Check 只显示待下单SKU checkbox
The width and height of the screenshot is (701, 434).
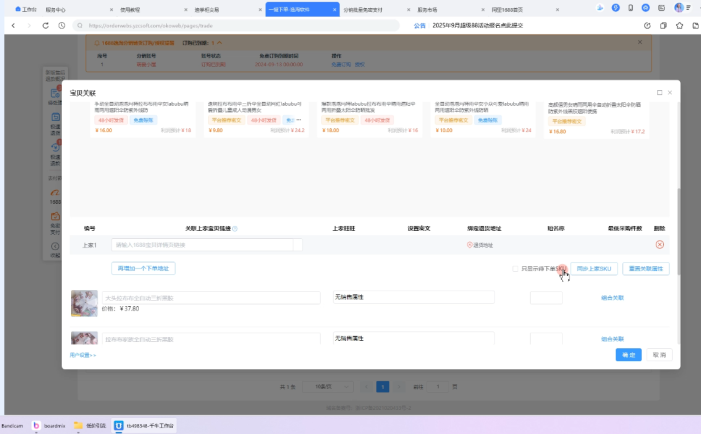click(x=515, y=269)
